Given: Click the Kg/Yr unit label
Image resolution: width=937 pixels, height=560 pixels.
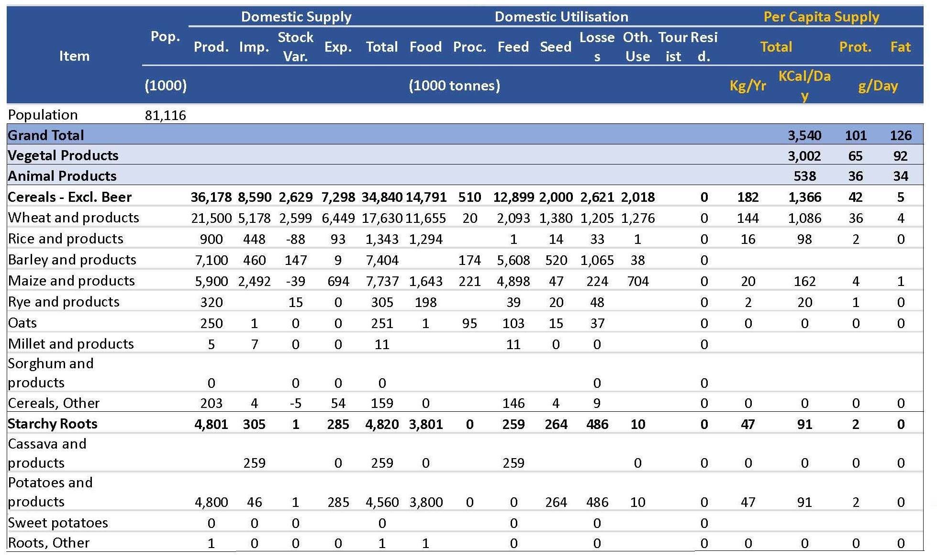Looking at the screenshot, I should tap(747, 86).
